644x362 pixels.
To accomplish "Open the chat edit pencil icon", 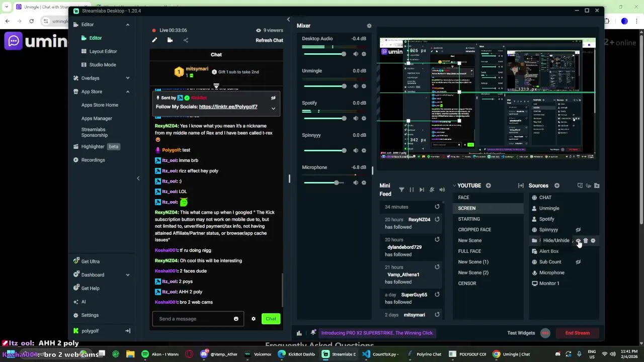I will pos(154,40).
